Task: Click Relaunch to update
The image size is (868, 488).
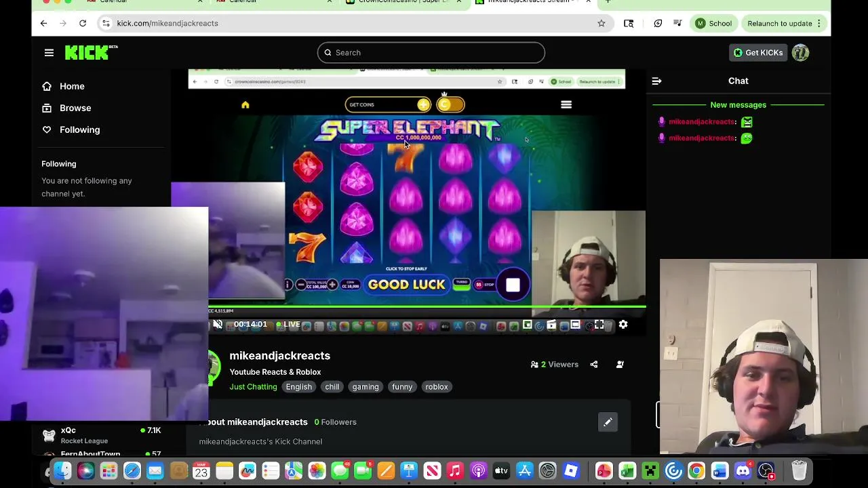Action: coord(780,23)
